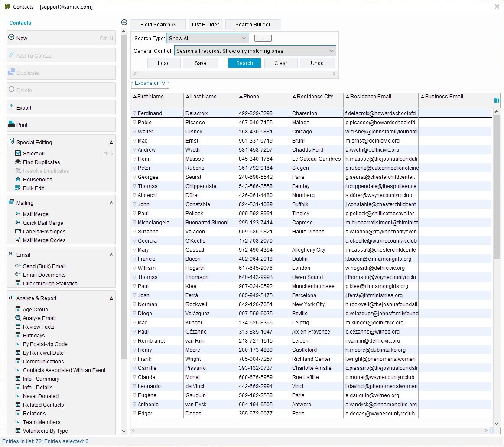
Task: Click the Quick Mail Merge icon
Action: [x=18, y=223]
